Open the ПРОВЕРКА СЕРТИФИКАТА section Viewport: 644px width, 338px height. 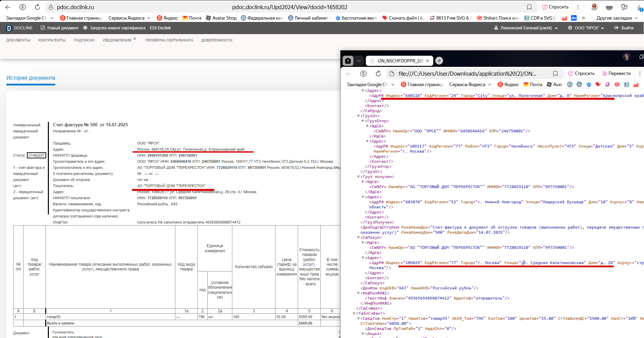(169, 40)
